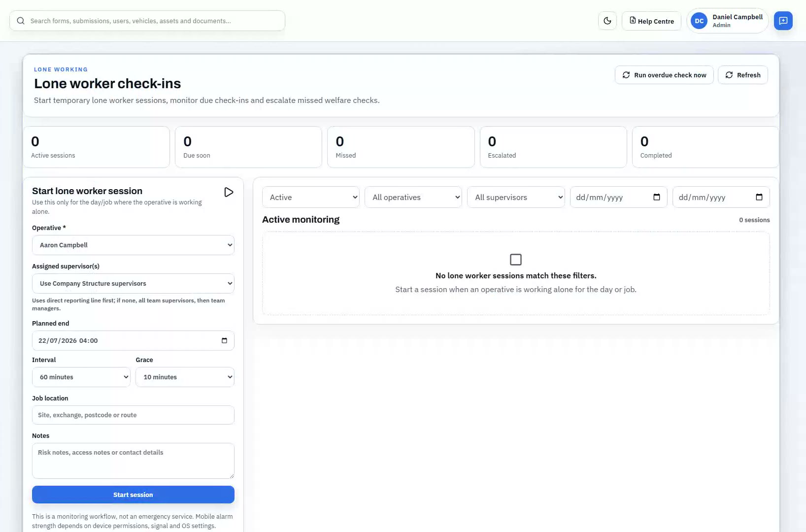Screen dimensions: 806x532
Task: Refresh the lone worker check-ins
Action: pos(743,75)
